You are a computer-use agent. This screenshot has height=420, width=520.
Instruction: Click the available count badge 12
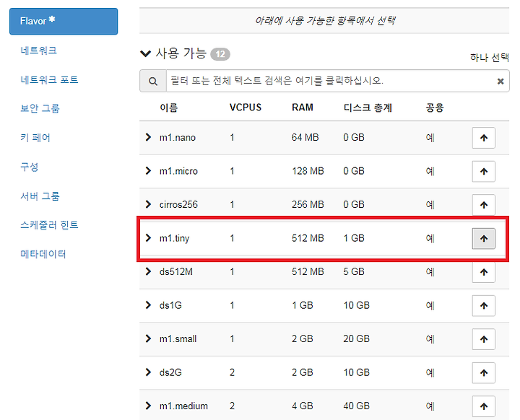pos(220,54)
